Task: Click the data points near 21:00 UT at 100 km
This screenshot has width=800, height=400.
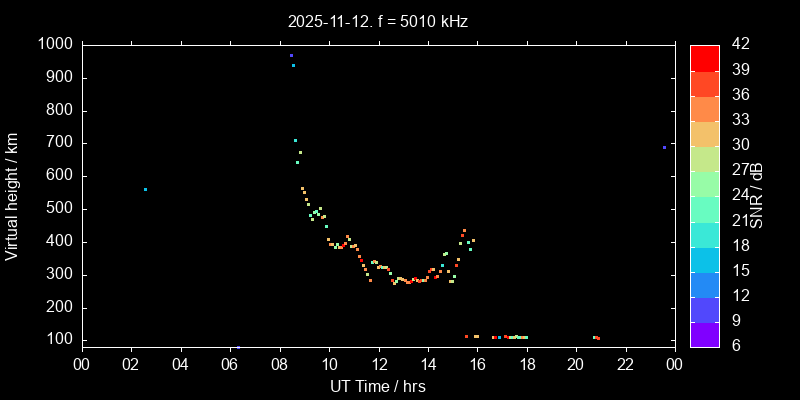Action: point(595,337)
